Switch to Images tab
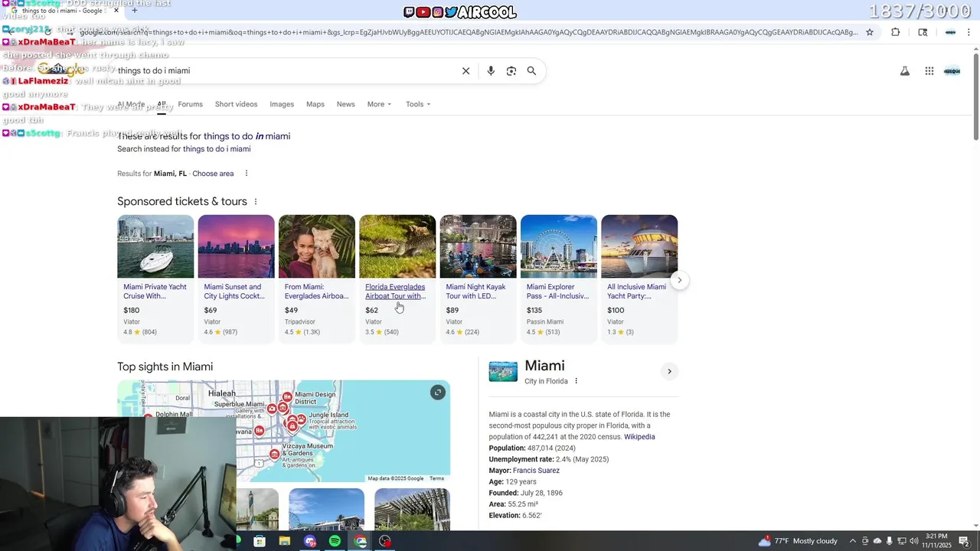The width and height of the screenshot is (980, 551). point(282,104)
